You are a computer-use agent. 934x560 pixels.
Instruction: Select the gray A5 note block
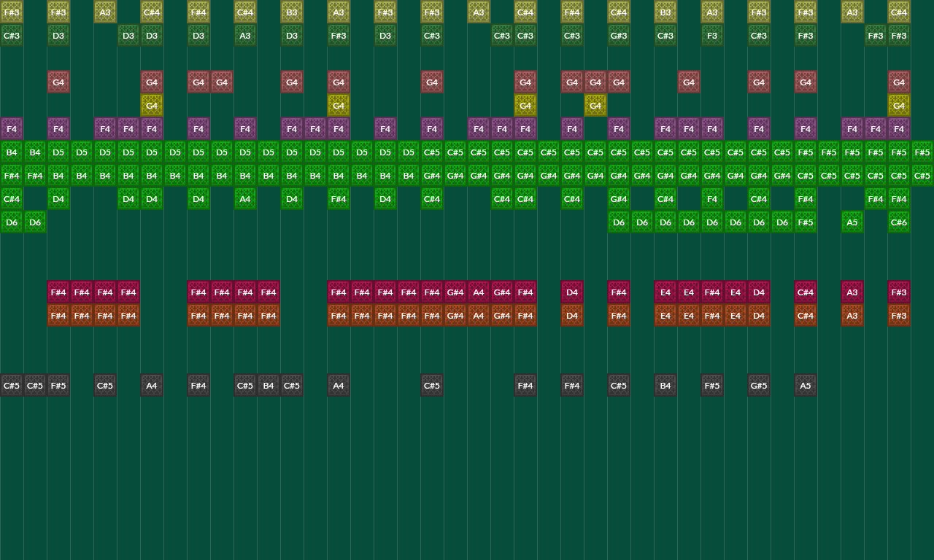(x=806, y=386)
